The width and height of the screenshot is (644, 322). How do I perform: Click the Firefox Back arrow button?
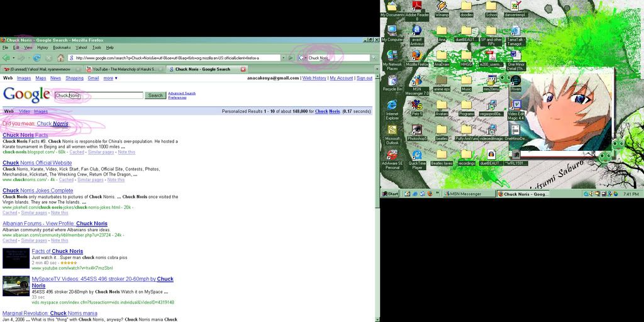pyautogui.click(x=6, y=58)
